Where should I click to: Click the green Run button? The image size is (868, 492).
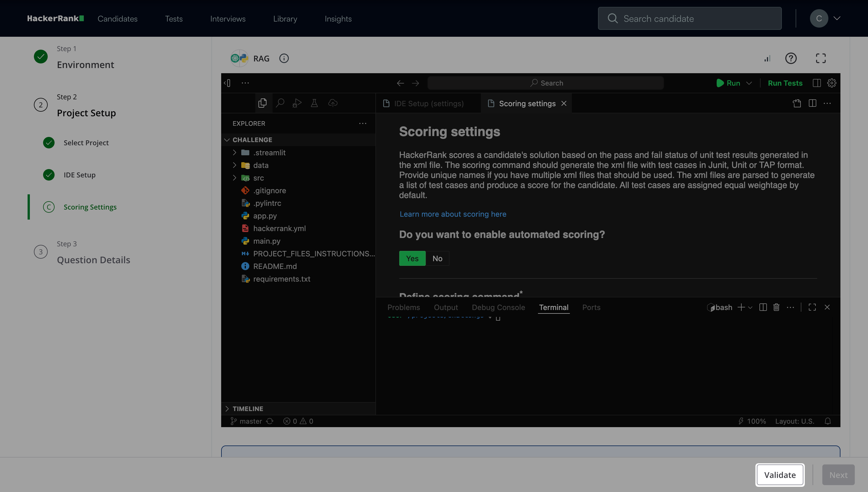coord(728,83)
